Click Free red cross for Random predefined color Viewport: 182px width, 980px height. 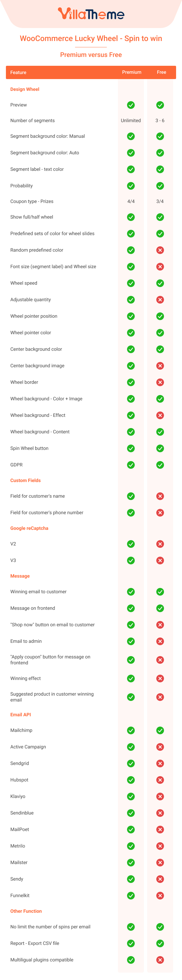click(x=160, y=250)
